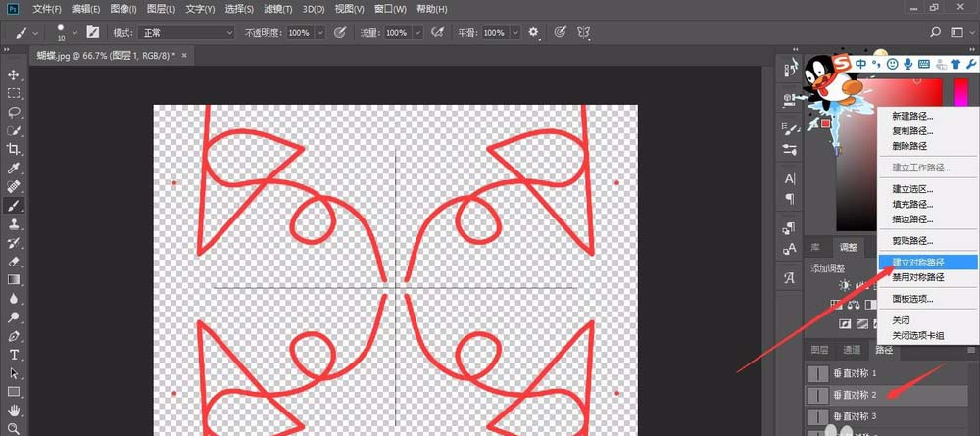Screen dimensions: 980x436
Task: Select the Move tool
Action: pos(13,75)
